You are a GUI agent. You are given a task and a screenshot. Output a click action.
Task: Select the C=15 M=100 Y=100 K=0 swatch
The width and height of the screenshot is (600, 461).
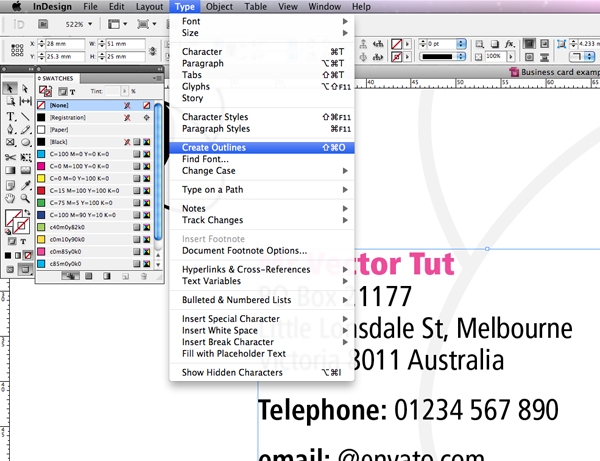pyautogui.click(x=94, y=191)
